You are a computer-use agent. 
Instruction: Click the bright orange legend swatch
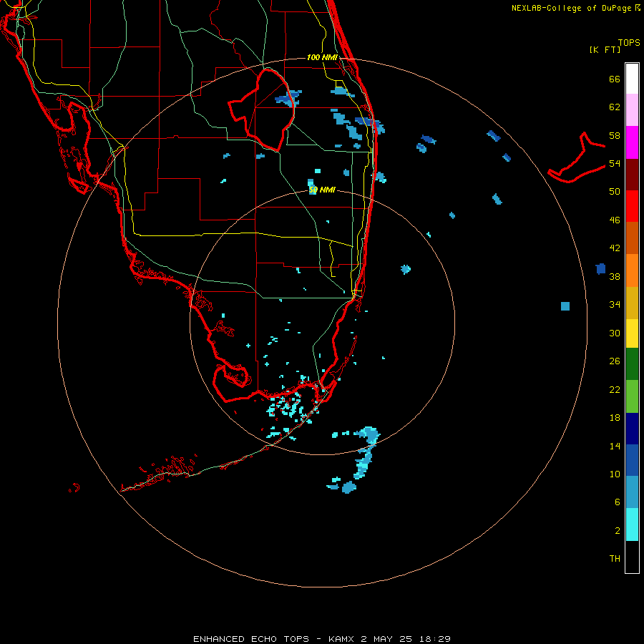click(x=632, y=270)
